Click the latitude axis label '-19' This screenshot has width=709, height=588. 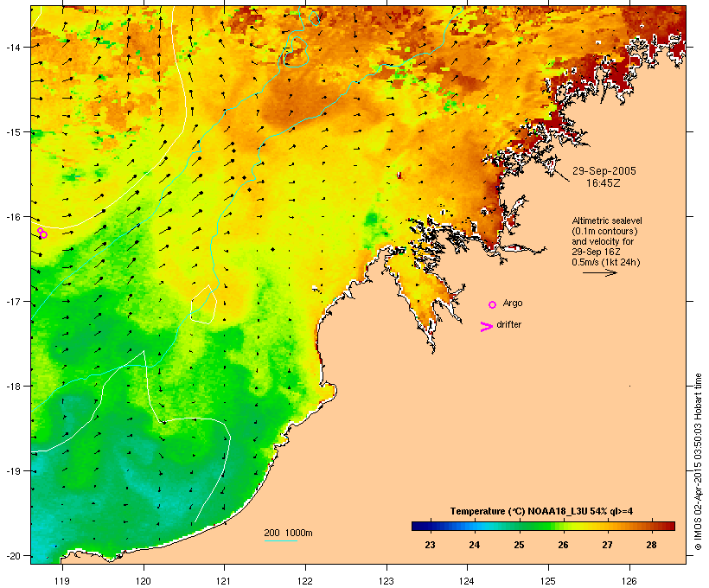[12, 471]
